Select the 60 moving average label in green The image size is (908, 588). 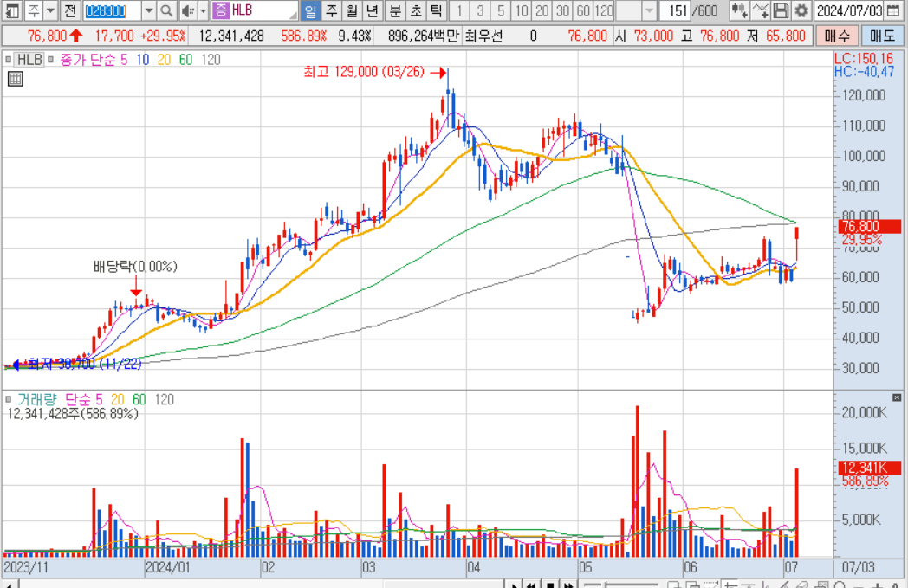pos(185,60)
